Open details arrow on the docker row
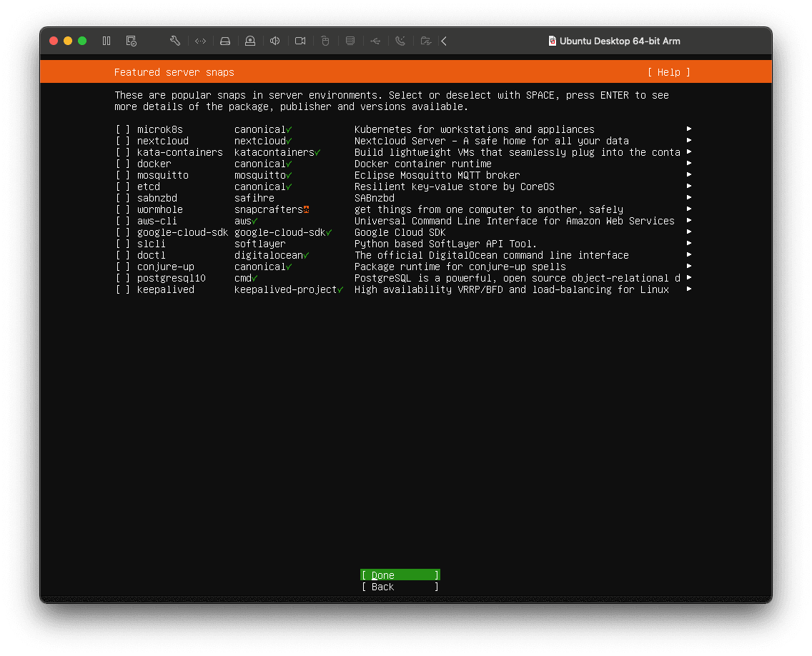812x656 pixels. pyautogui.click(x=689, y=163)
